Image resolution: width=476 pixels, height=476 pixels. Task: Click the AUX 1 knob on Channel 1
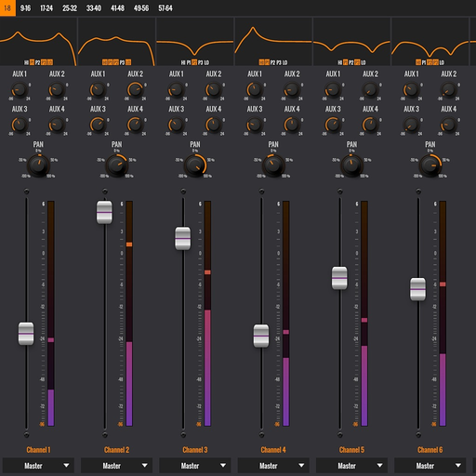click(x=20, y=90)
